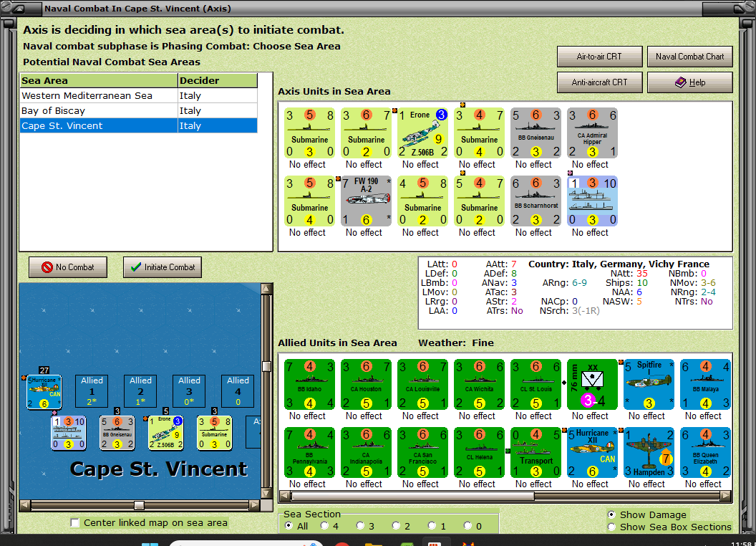
Task: Select the BB Queen Elizabeth unit
Action: coord(705,452)
